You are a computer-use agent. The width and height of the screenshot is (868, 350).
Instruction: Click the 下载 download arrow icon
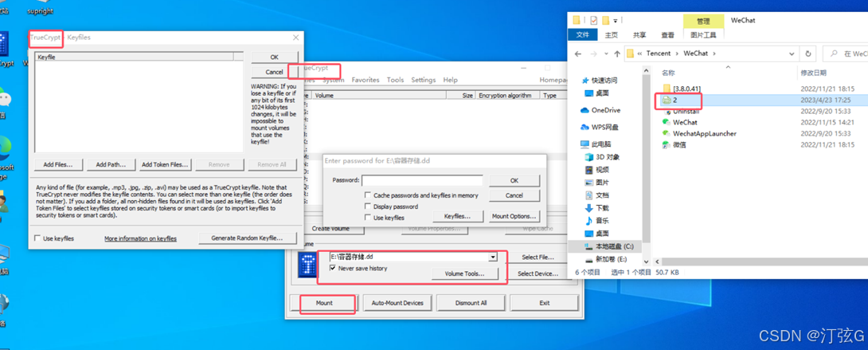(x=589, y=207)
